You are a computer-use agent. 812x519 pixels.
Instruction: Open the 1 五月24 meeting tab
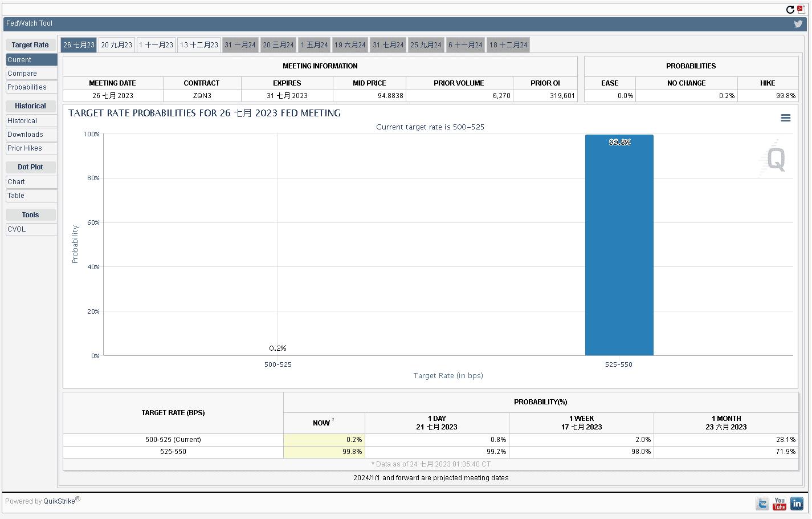(315, 45)
